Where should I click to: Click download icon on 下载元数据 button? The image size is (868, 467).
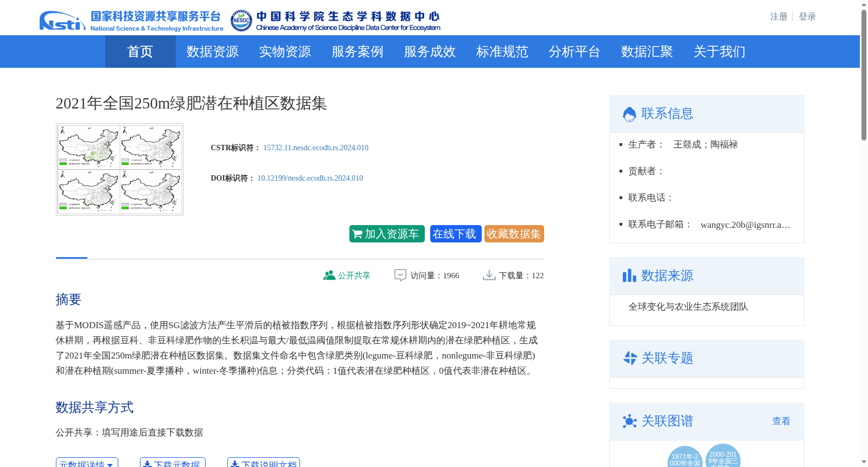tap(147, 464)
